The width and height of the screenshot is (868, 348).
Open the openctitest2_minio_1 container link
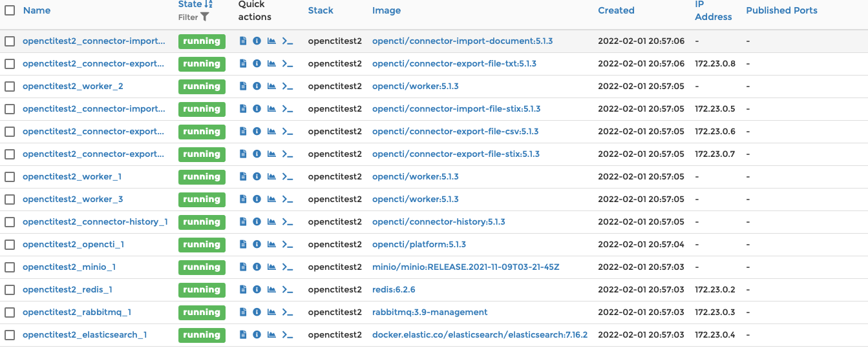click(x=69, y=267)
